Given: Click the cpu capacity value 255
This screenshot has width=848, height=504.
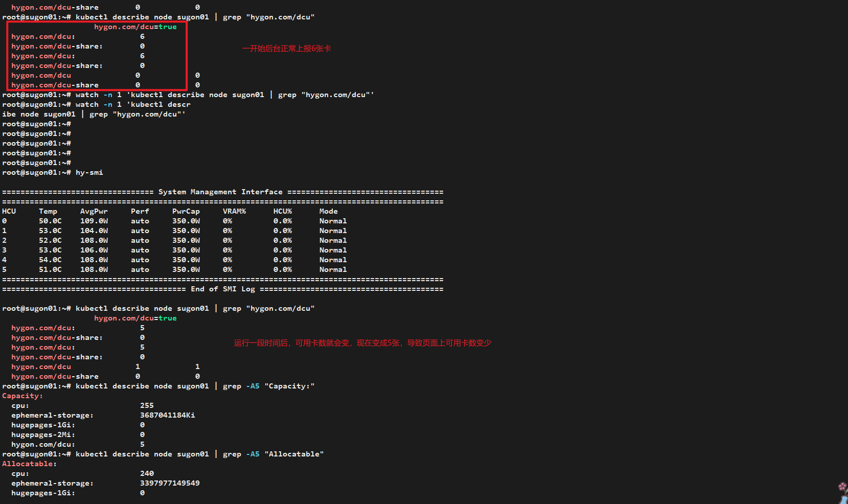Looking at the screenshot, I should [147, 406].
